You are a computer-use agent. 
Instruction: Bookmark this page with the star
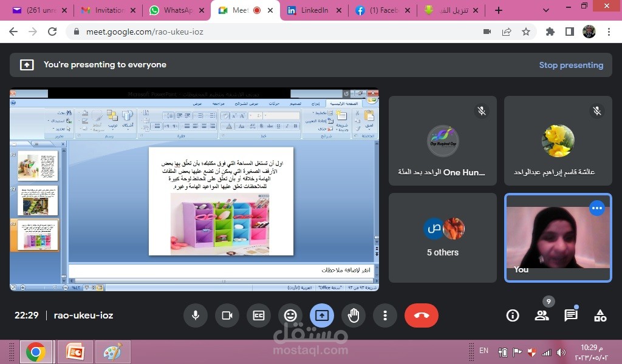point(526,32)
